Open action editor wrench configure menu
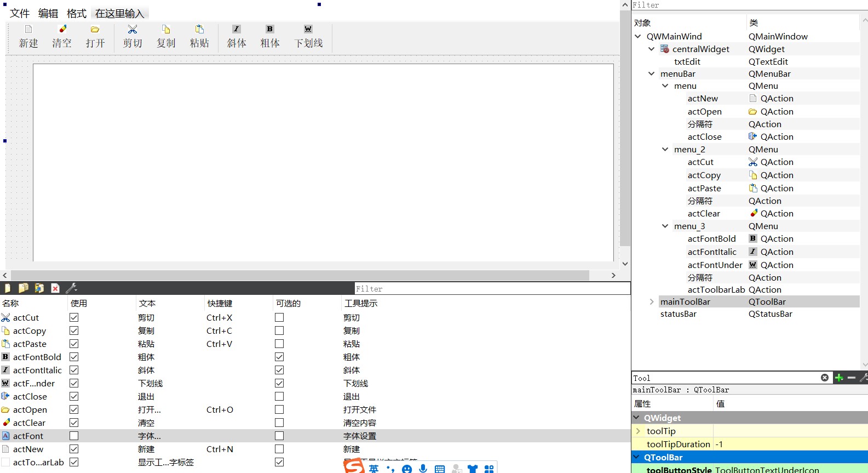The width and height of the screenshot is (868, 473). (x=71, y=288)
